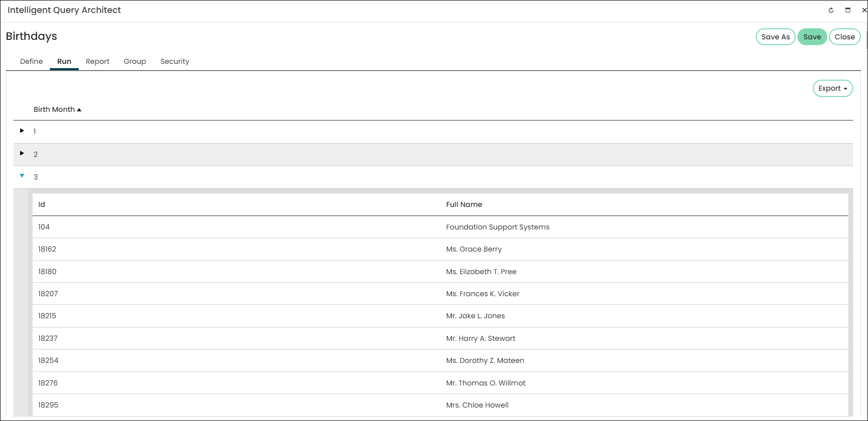Go to the Security tab
The width and height of the screenshot is (868, 421).
pos(175,61)
